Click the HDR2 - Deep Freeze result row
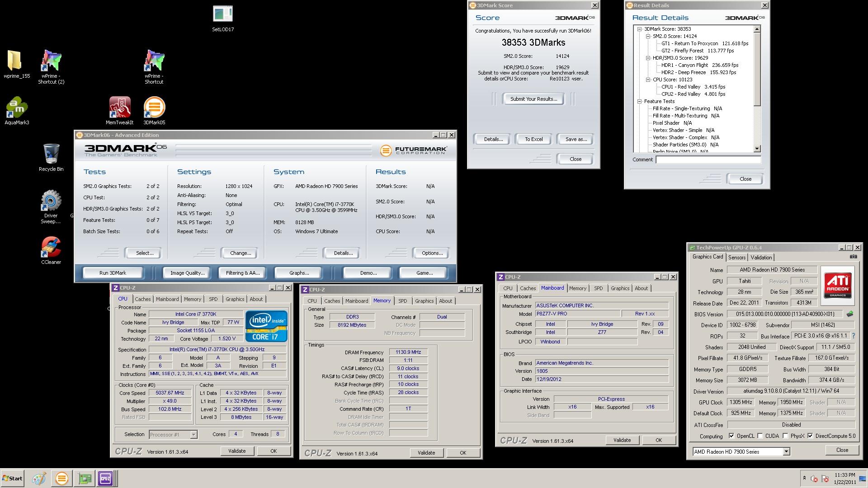868x488 pixels. coord(699,72)
